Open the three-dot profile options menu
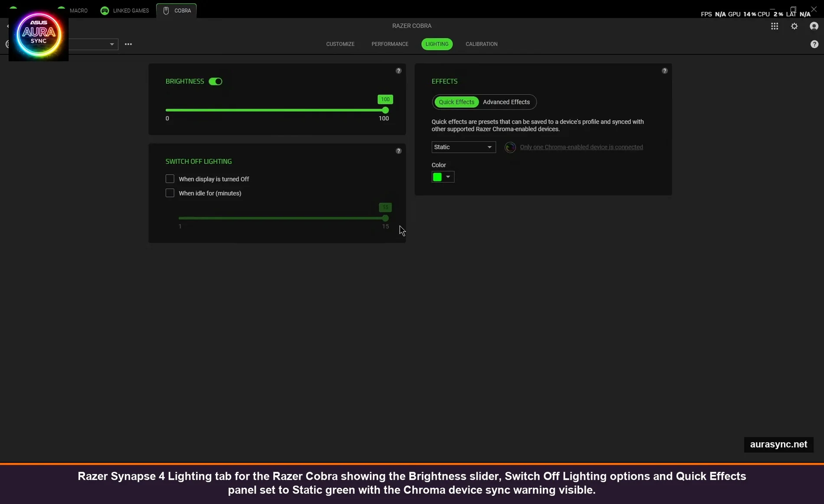 pyautogui.click(x=128, y=44)
